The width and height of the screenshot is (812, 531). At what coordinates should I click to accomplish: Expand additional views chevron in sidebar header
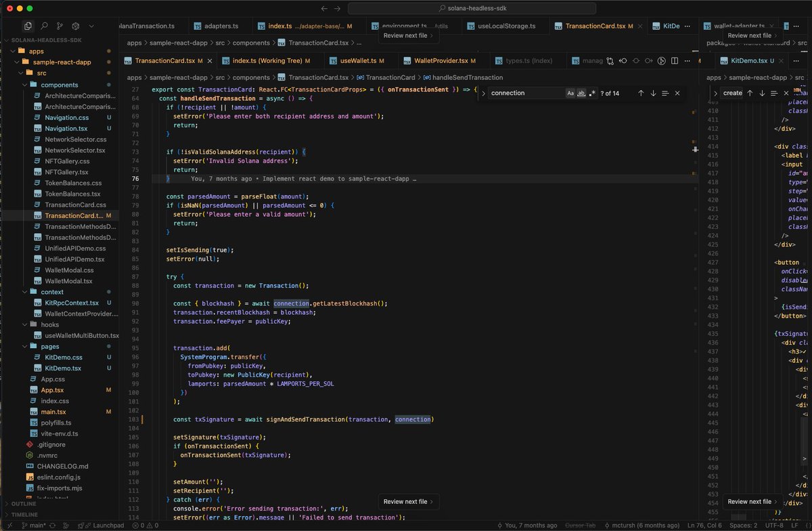(92, 26)
